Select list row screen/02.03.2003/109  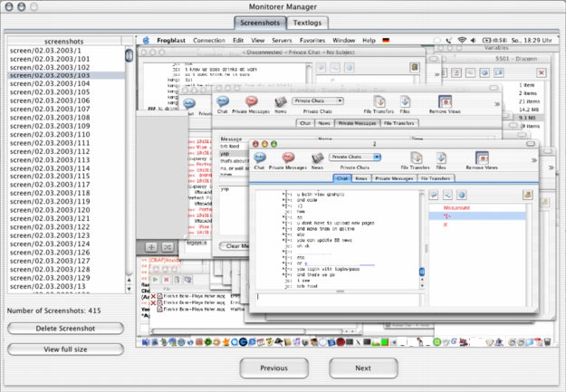(66, 126)
